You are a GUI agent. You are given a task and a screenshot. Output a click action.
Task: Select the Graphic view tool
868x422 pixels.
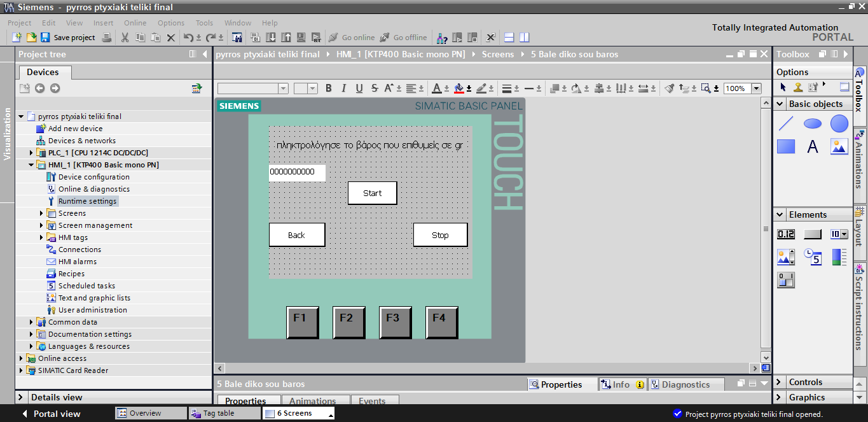tap(839, 147)
